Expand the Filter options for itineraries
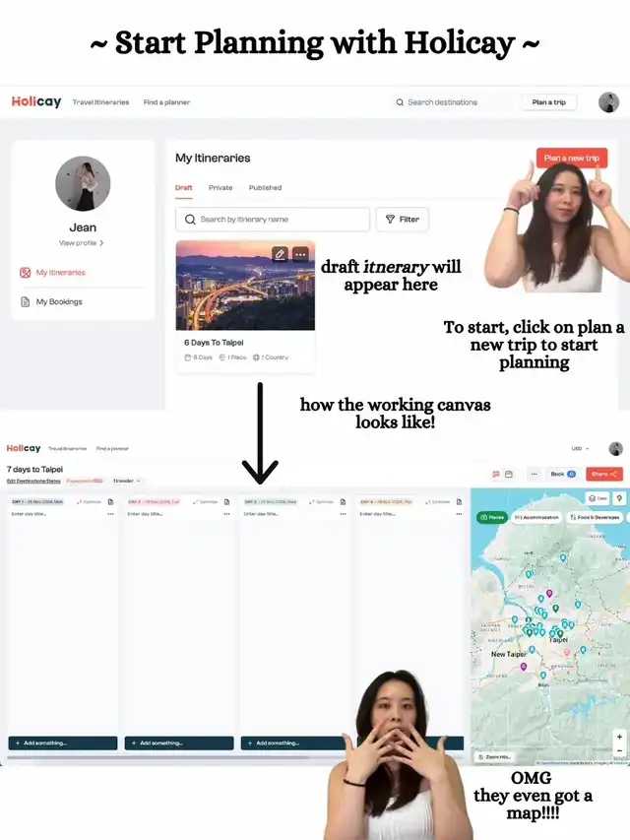 tap(402, 220)
